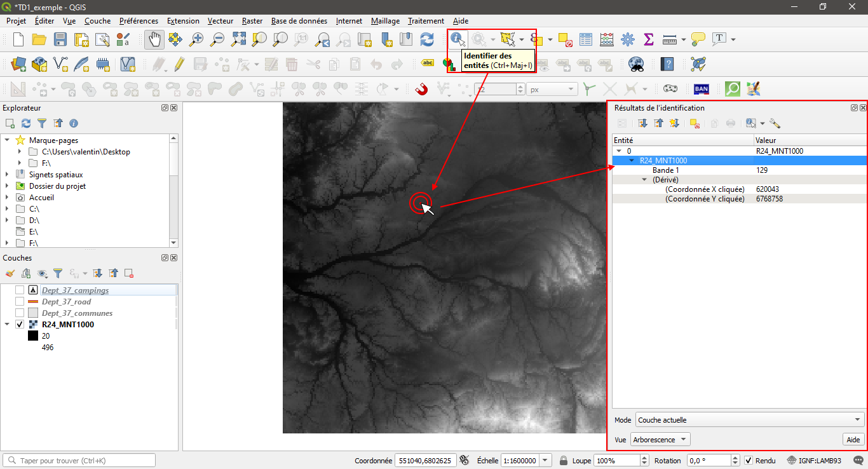Open the Couche menu

coord(97,21)
